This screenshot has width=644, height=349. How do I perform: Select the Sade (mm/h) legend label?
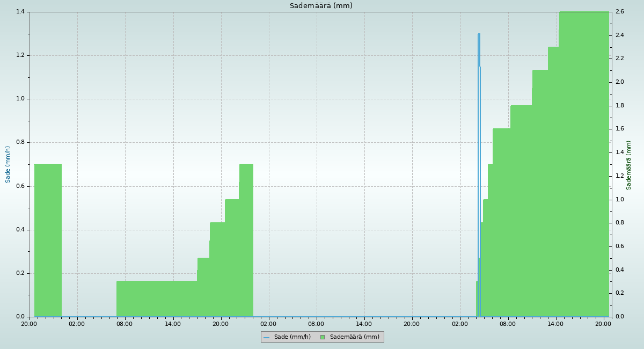292,337
